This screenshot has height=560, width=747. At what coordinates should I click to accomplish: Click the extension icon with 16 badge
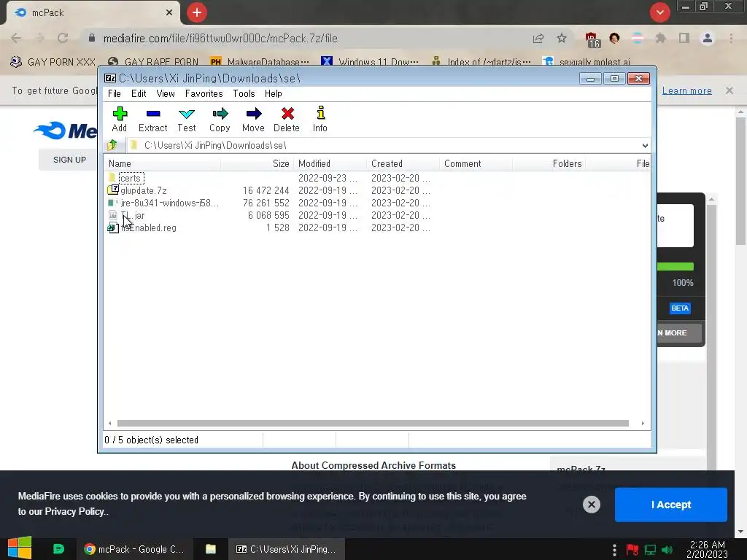[x=592, y=40]
